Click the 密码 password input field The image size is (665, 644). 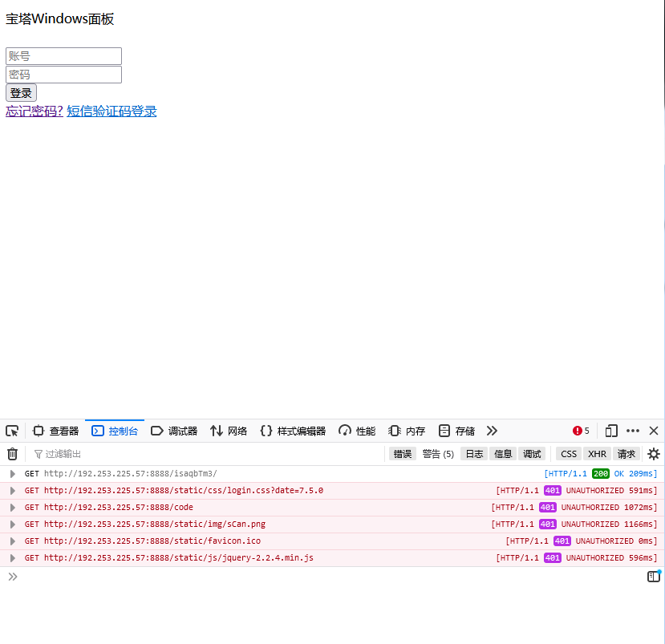(63, 75)
